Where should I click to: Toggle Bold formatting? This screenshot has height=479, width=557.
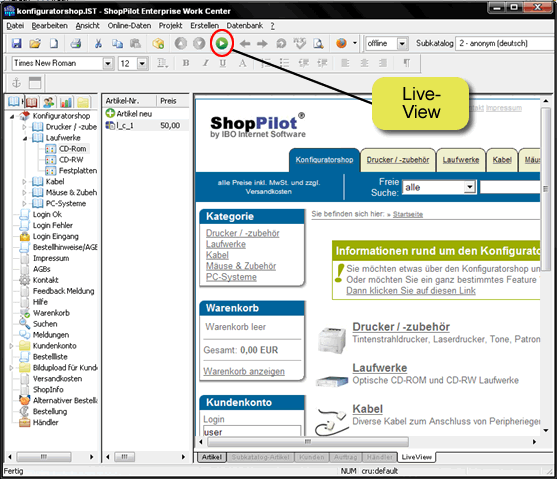[186, 63]
